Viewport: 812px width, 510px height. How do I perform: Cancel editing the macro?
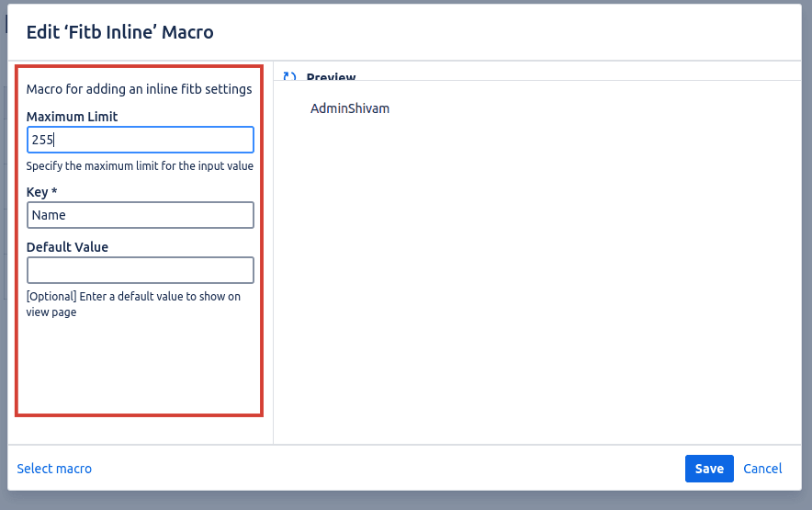762,469
